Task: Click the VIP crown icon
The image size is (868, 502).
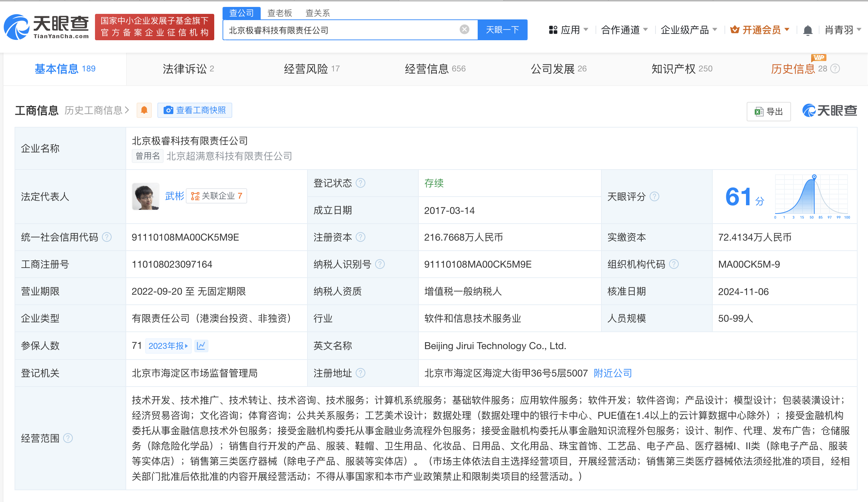Action: tap(735, 30)
